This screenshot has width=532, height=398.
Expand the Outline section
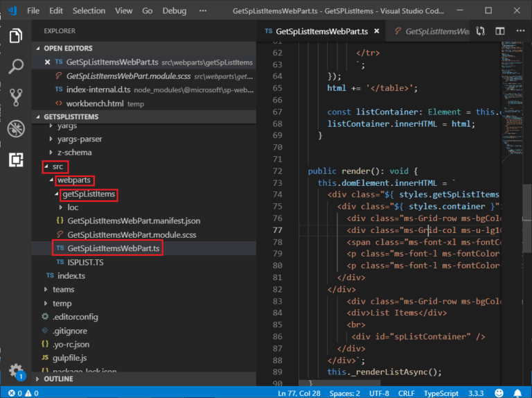coord(144,379)
